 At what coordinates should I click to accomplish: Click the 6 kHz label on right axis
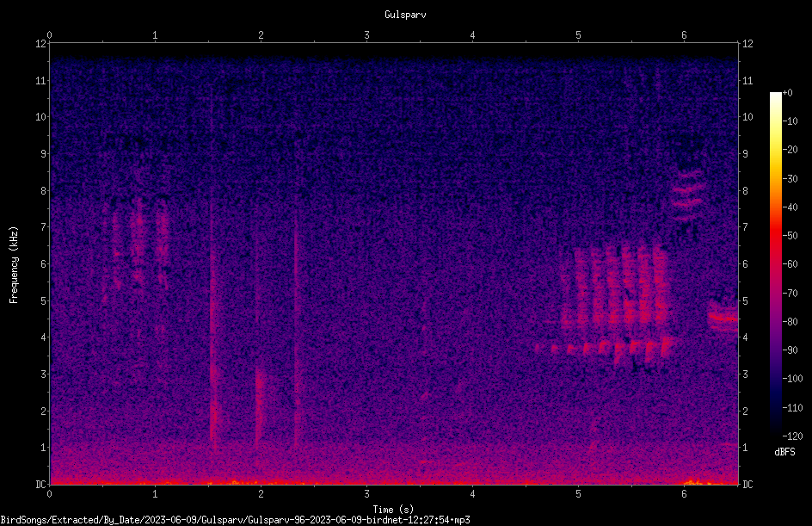pos(745,264)
